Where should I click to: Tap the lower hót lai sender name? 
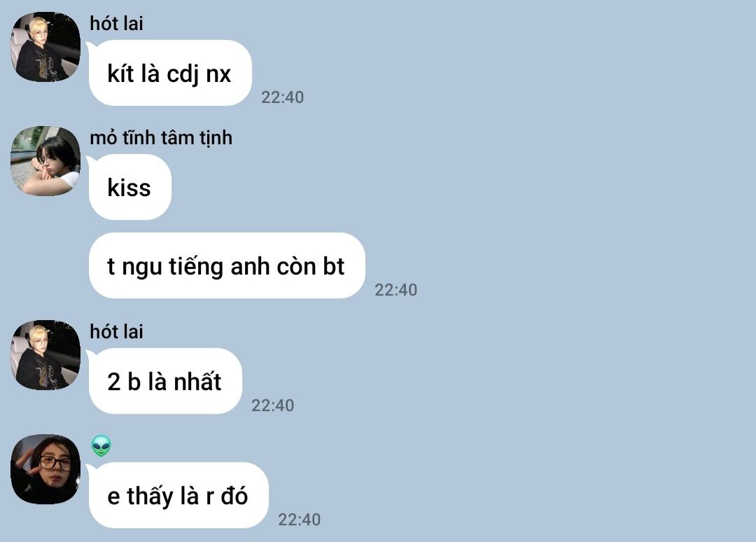pos(116,332)
